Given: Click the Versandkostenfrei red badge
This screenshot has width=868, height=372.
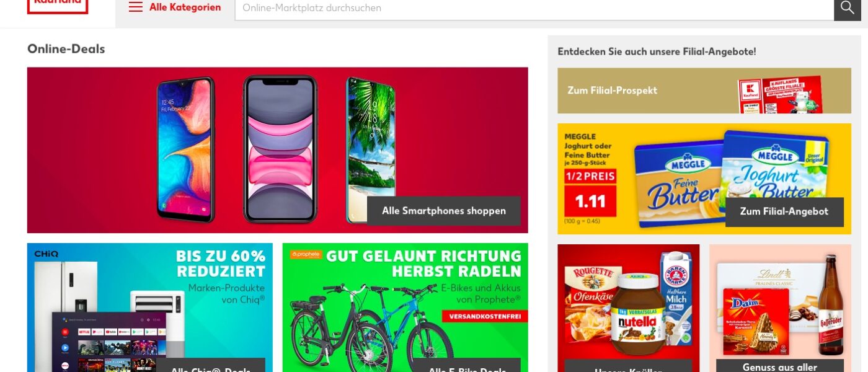Looking at the screenshot, I should pos(485,317).
